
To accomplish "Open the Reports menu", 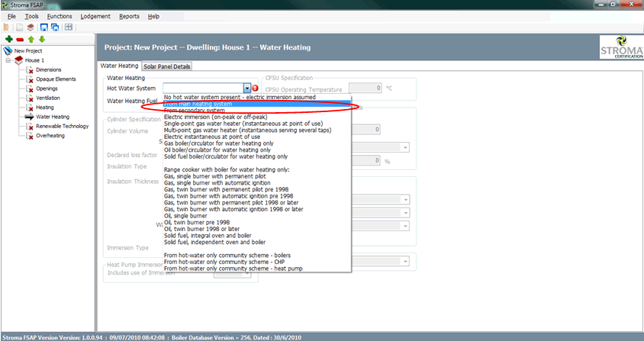I will [130, 17].
